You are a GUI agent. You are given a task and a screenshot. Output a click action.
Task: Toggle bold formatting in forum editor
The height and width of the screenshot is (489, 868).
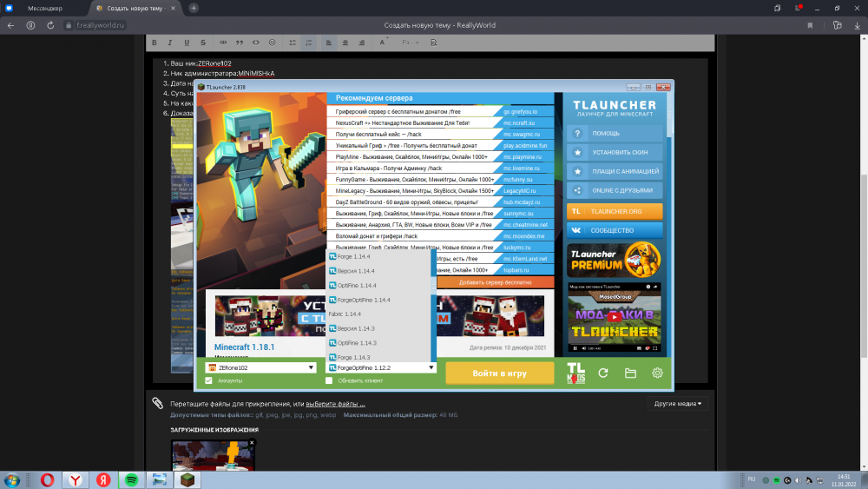pyautogui.click(x=155, y=43)
